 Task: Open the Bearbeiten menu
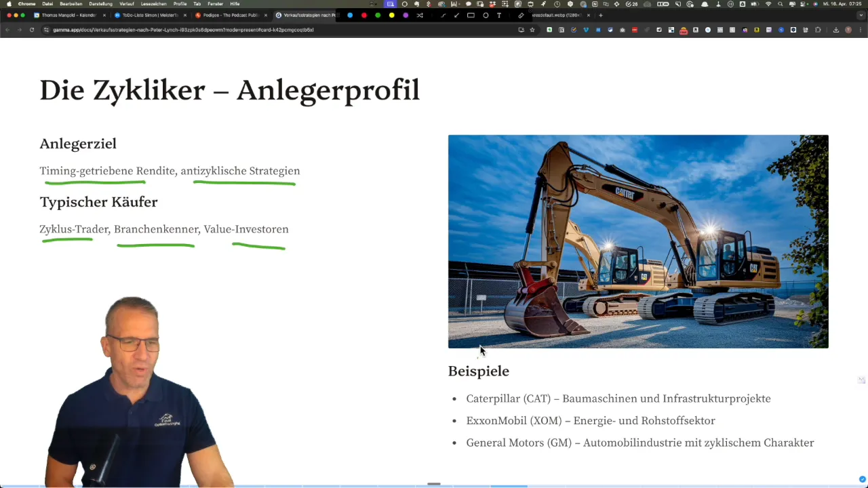[71, 4]
